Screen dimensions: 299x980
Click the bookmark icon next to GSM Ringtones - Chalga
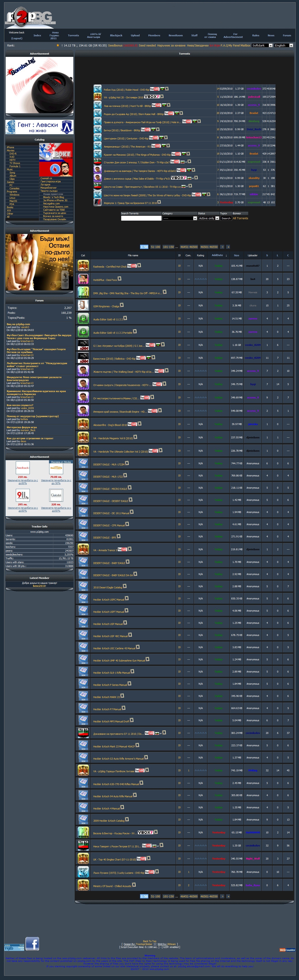point(122,305)
